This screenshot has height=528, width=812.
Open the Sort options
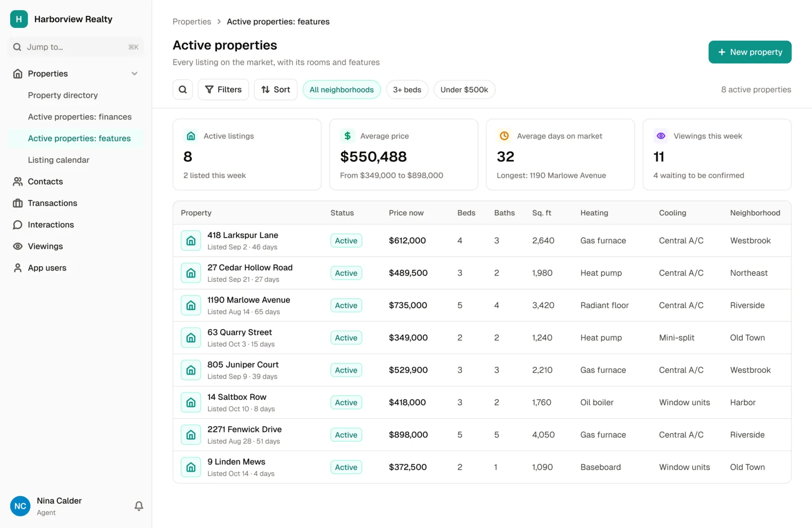[x=276, y=89]
